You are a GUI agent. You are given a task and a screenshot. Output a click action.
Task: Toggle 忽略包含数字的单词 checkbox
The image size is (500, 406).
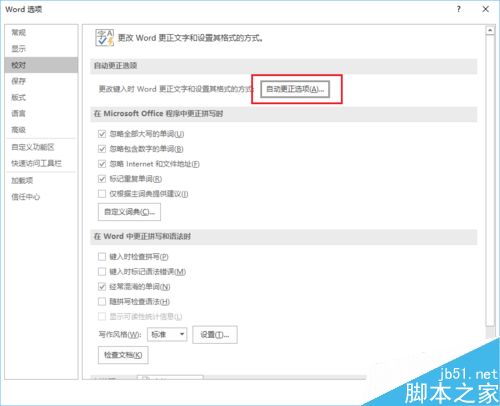coord(102,149)
